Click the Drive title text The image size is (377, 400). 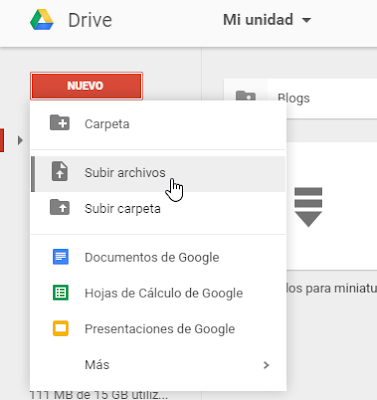click(x=90, y=20)
